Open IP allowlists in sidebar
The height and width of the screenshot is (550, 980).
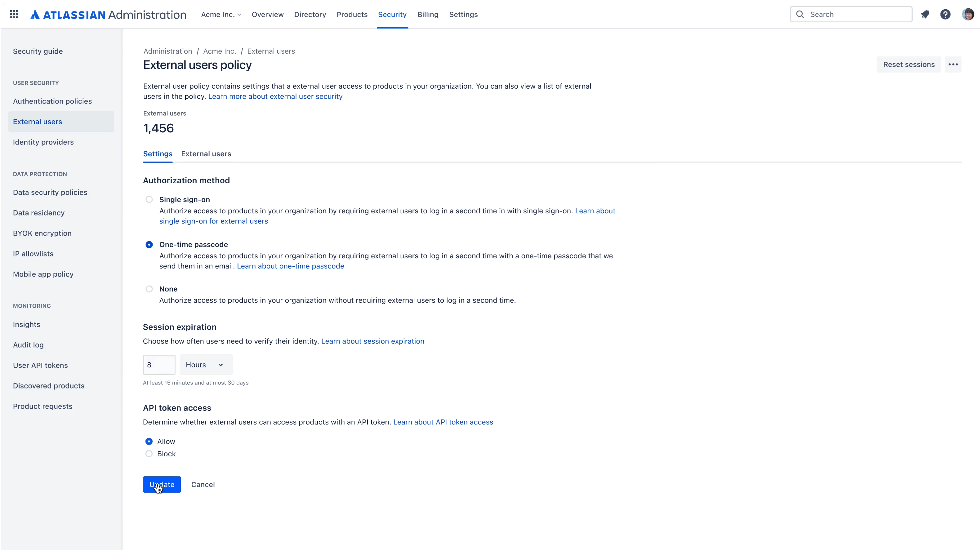(33, 254)
